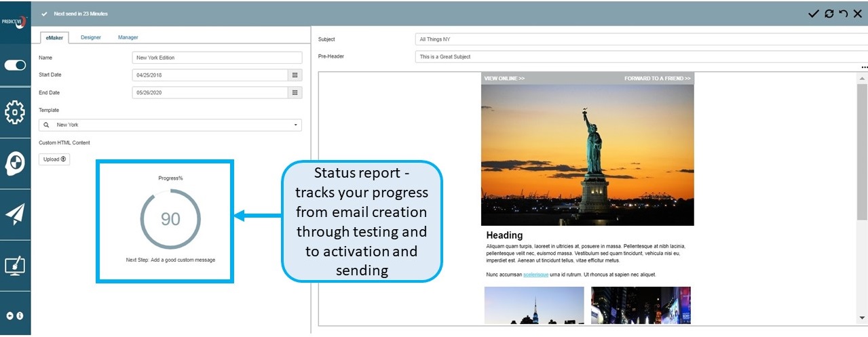Switch to the Manager tab
The width and height of the screenshot is (868, 337).
click(128, 37)
